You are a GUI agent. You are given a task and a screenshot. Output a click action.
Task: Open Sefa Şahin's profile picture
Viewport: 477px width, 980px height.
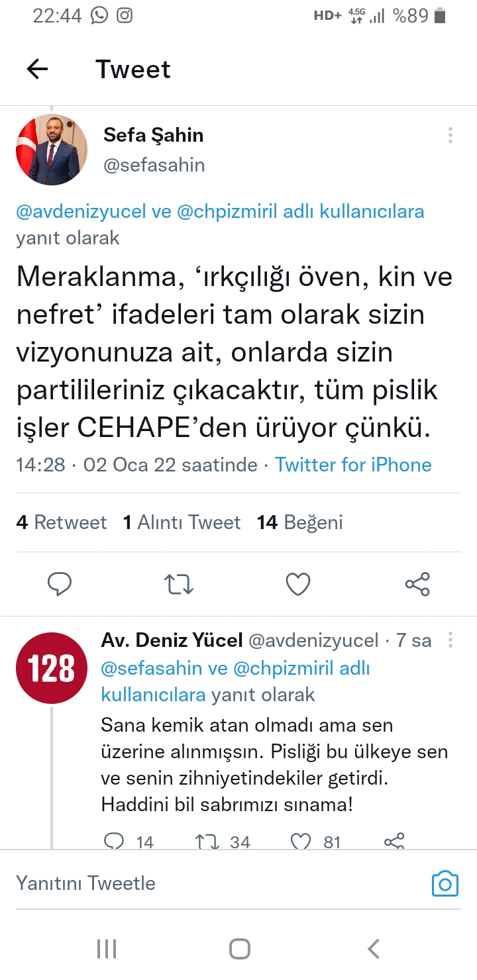[x=52, y=150]
